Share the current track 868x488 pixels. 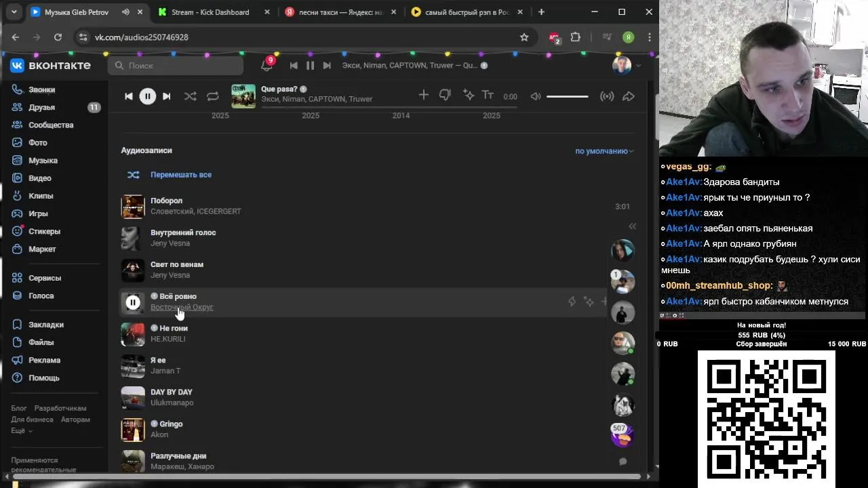(x=629, y=96)
